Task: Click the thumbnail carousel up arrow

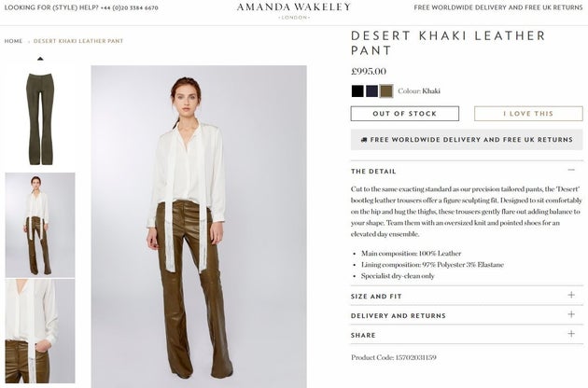Action: pos(40,59)
